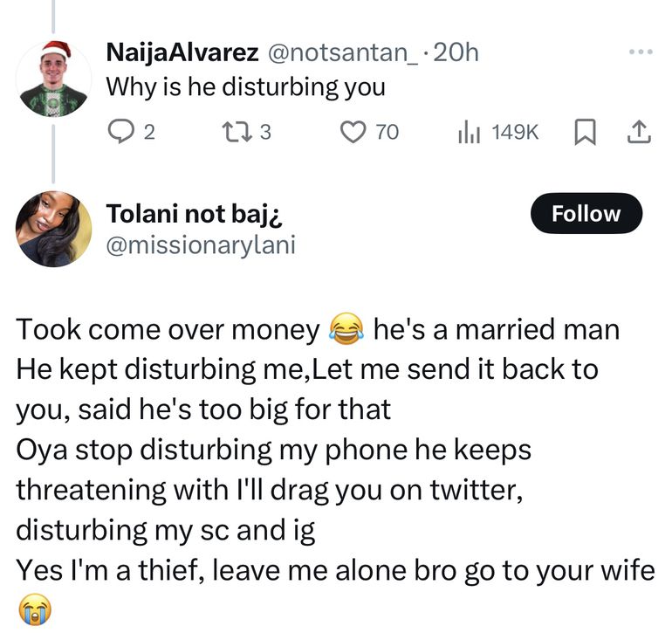The image size is (672, 633).
Task: Click the "Why is he disturbing you" tweet text
Action: click(x=245, y=87)
